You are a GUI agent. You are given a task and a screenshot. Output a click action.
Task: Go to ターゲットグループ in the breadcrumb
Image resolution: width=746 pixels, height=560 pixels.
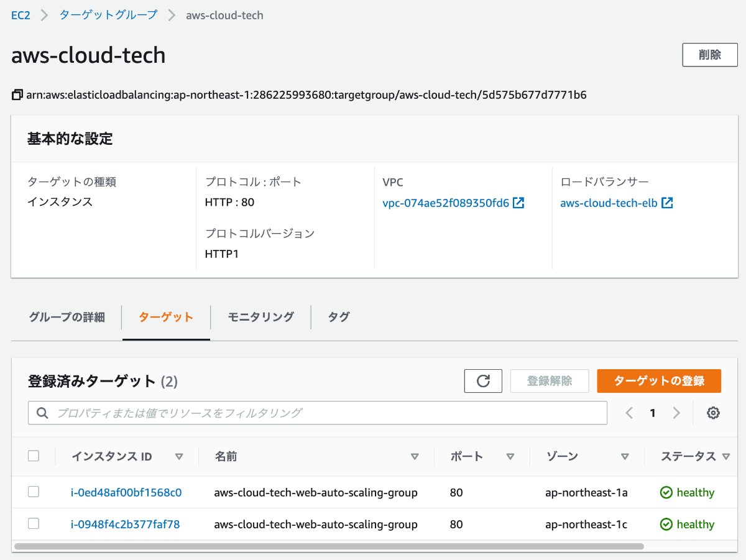[x=108, y=15]
